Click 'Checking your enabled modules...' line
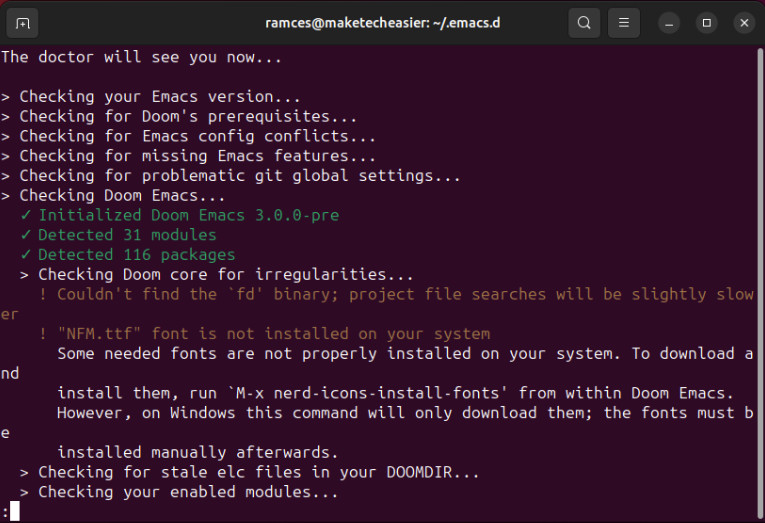The width and height of the screenshot is (765, 523). pos(179,492)
